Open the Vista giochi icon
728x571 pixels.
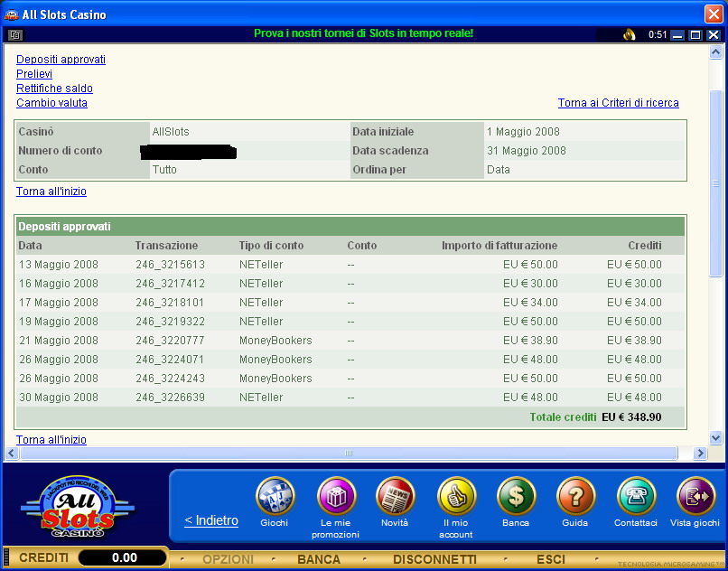(695, 496)
